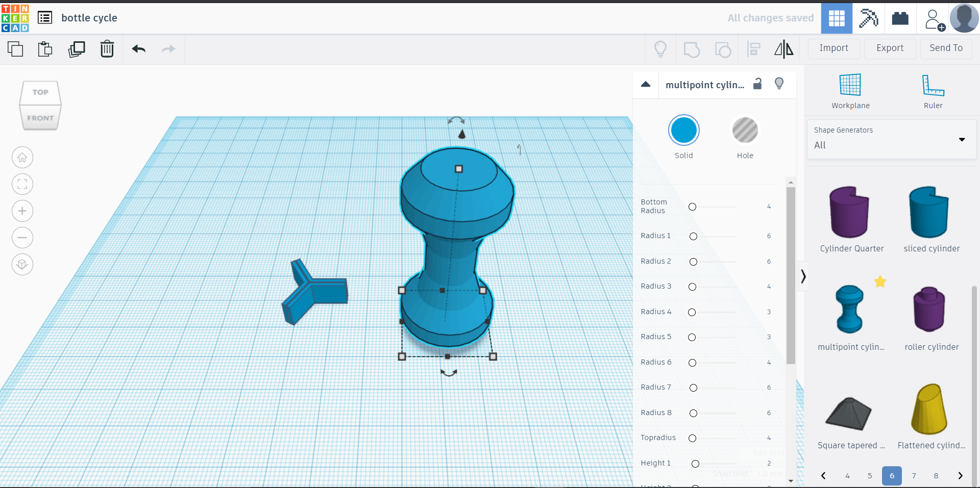Group the selected shapes
This screenshot has height=488, width=980.
click(692, 49)
